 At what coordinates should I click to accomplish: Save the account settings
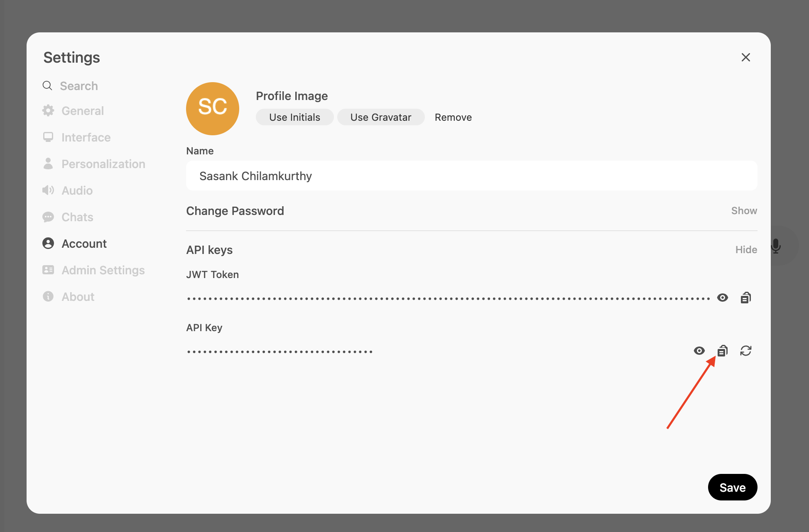point(733,488)
